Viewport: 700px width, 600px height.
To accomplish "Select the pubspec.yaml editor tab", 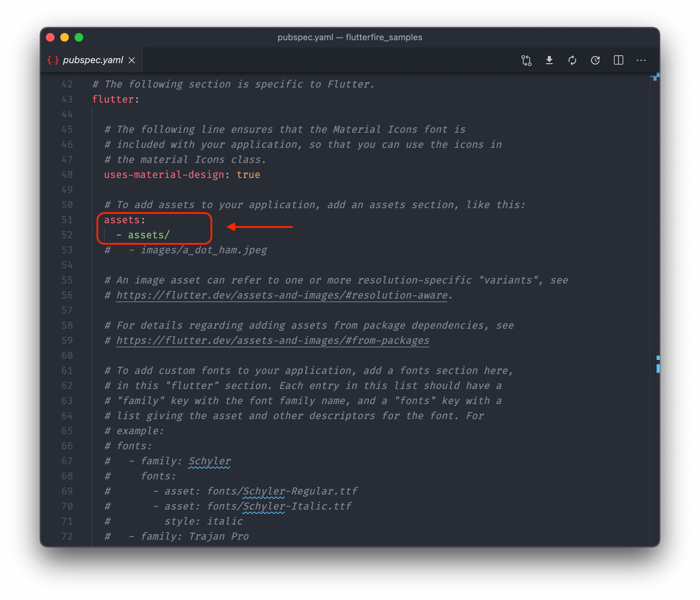I will 93,60.
